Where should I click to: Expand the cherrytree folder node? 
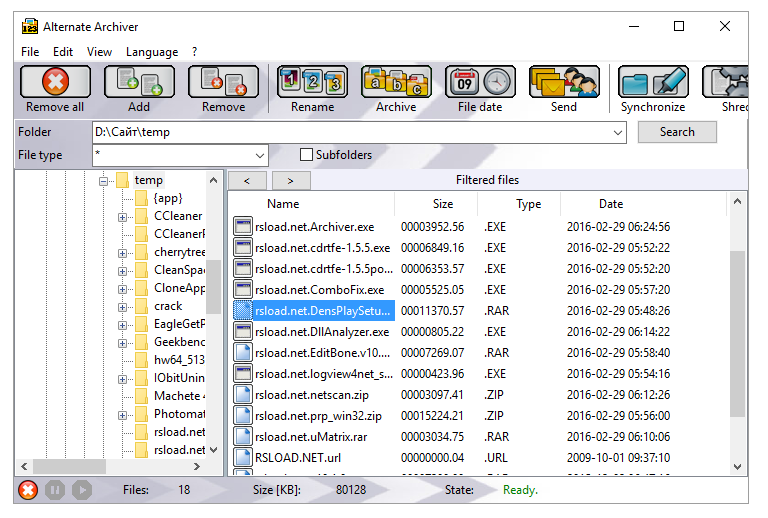pyautogui.click(x=122, y=253)
